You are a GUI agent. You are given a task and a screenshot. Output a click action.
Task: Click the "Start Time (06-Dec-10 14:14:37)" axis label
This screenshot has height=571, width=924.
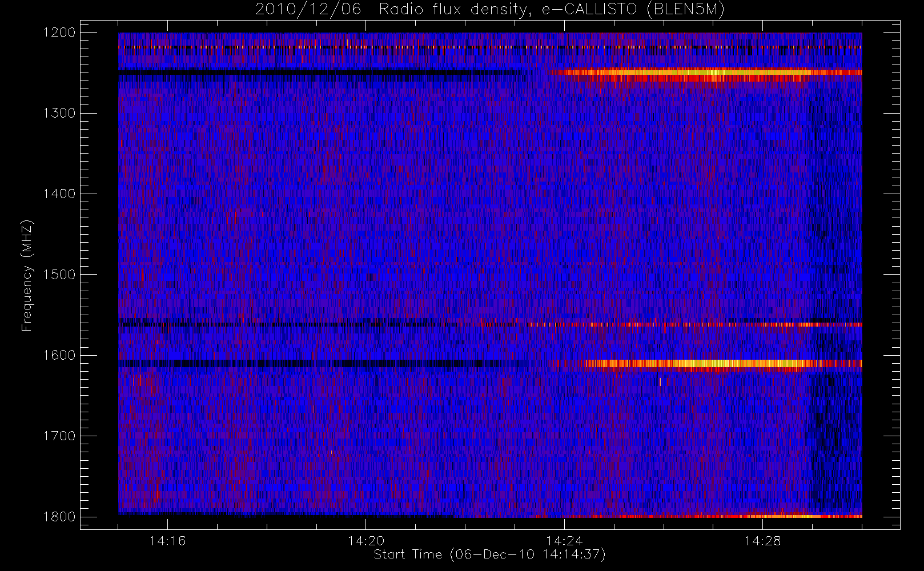[x=489, y=554]
